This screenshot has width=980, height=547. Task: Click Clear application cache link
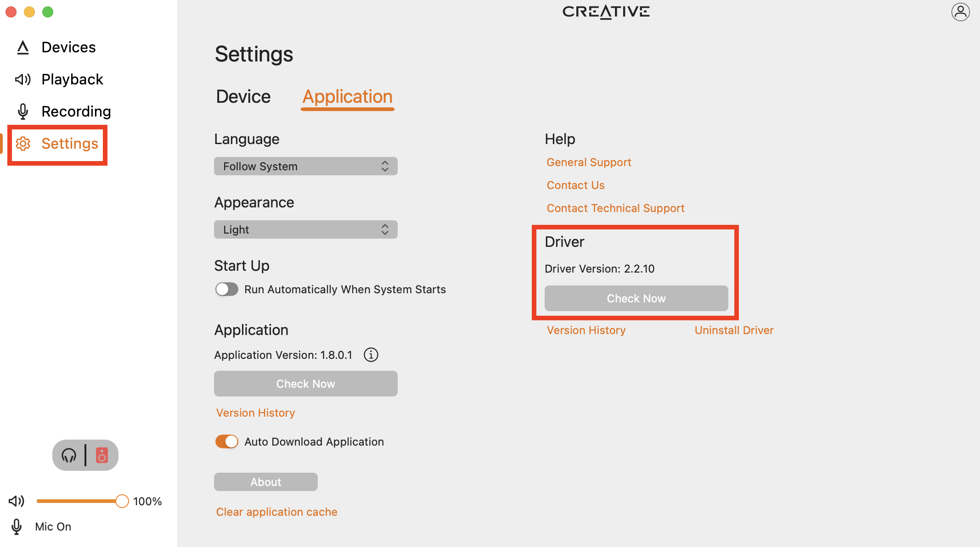(x=276, y=512)
